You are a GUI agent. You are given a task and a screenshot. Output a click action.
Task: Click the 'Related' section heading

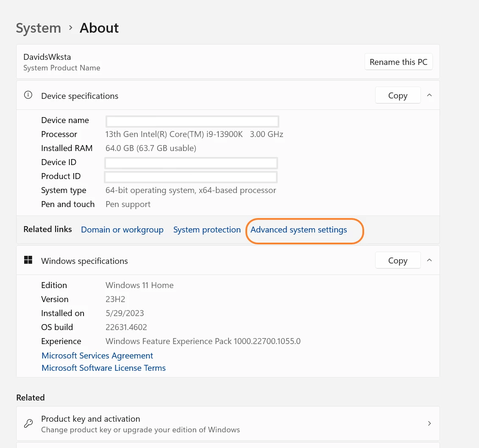pos(31,398)
